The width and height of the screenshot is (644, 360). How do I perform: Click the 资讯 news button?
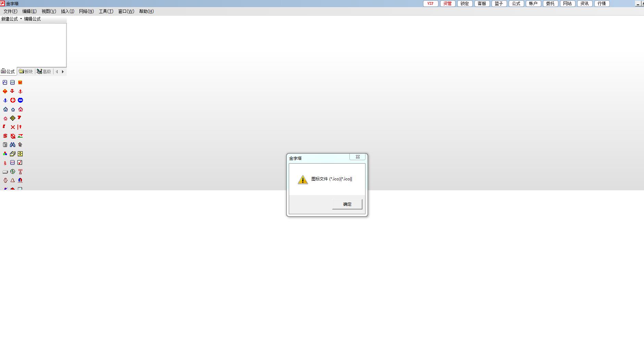tap(585, 3)
